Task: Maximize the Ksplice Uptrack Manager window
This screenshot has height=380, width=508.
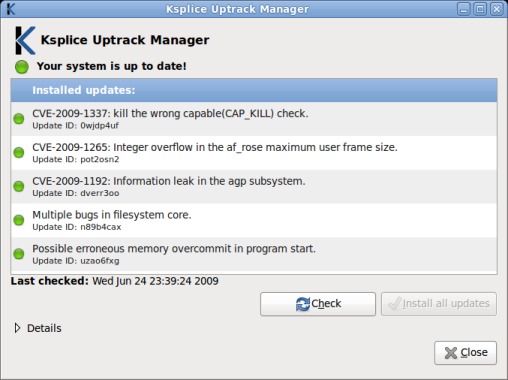Action: click(x=480, y=9)
